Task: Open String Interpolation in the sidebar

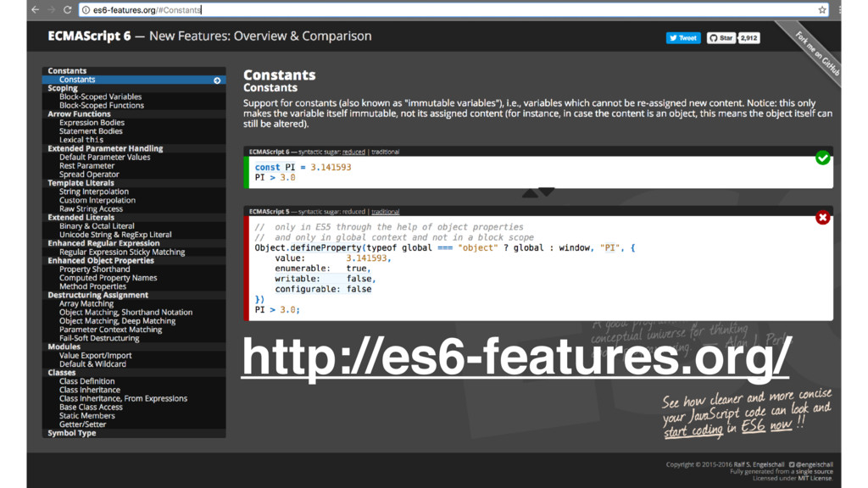Action: (x=94, y=191)
